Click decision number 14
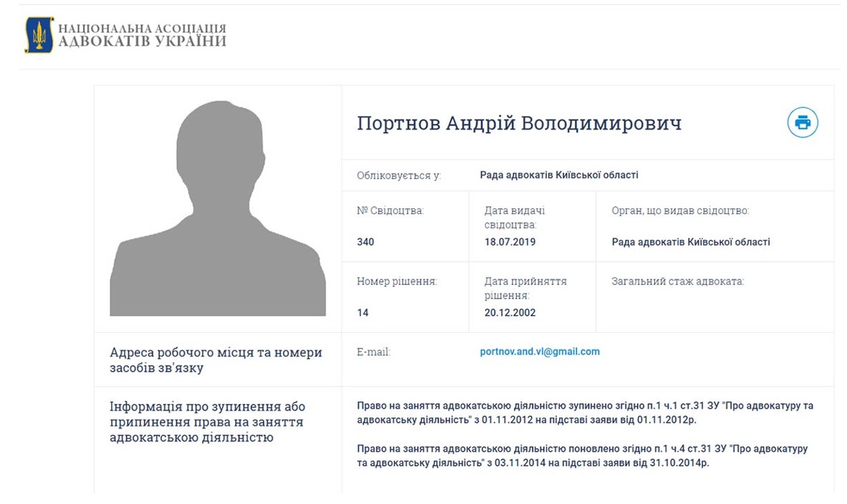 point(363,313)
